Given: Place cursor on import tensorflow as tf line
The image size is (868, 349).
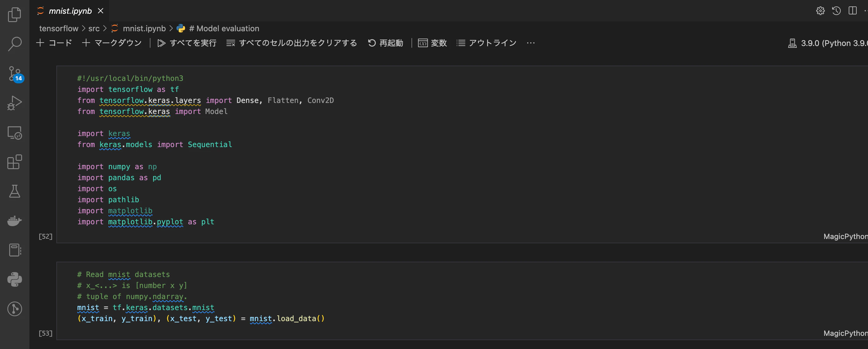Looking at the screenshot, I should point(128,89).
